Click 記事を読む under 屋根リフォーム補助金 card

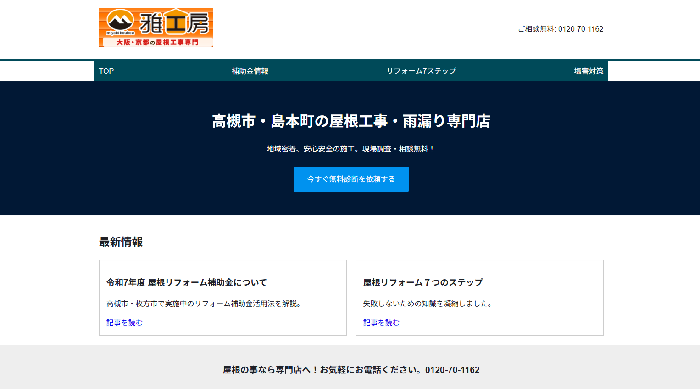[125, 322]
